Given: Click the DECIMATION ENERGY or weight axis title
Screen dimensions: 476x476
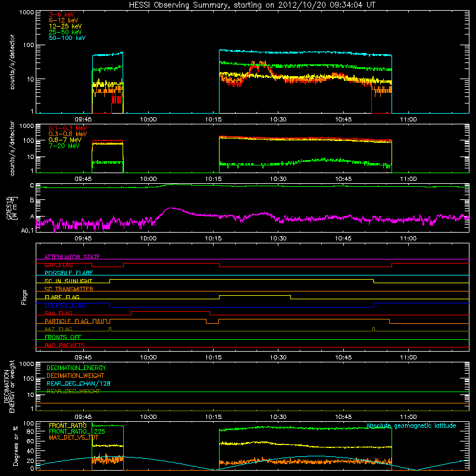Looking at the screenshot, I should 10,386.
